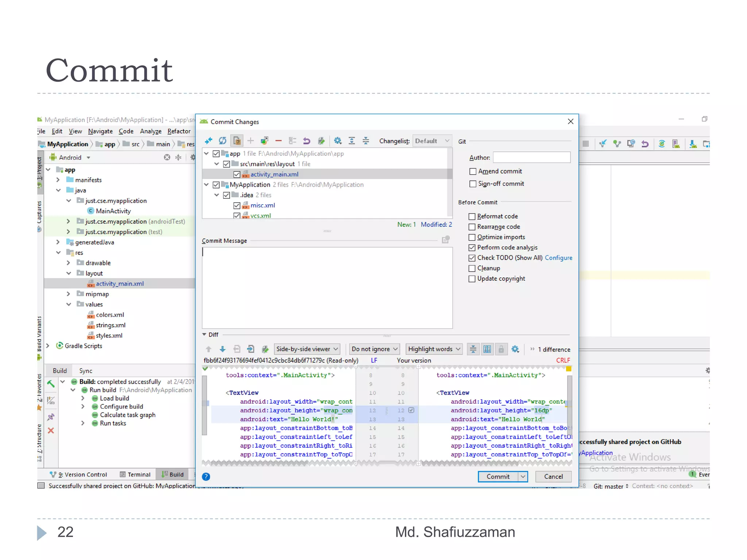Click the hammer build icon in Build panel

(51, 384)
